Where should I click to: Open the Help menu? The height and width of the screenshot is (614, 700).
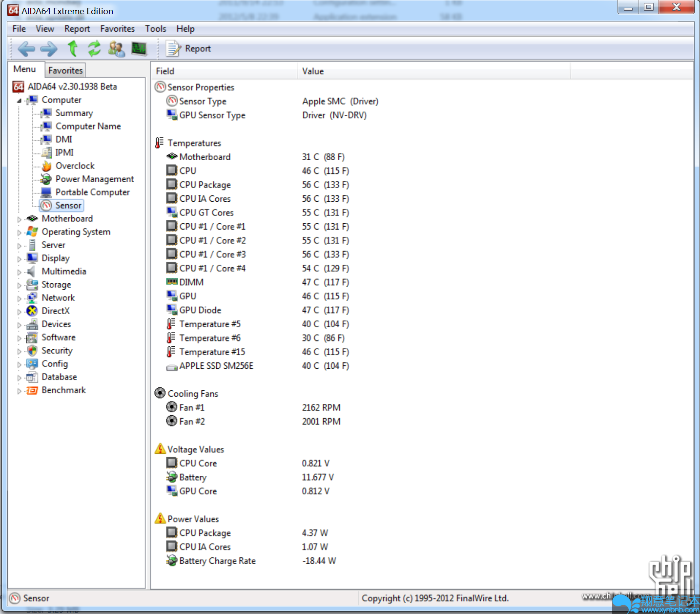pos(185,29)
